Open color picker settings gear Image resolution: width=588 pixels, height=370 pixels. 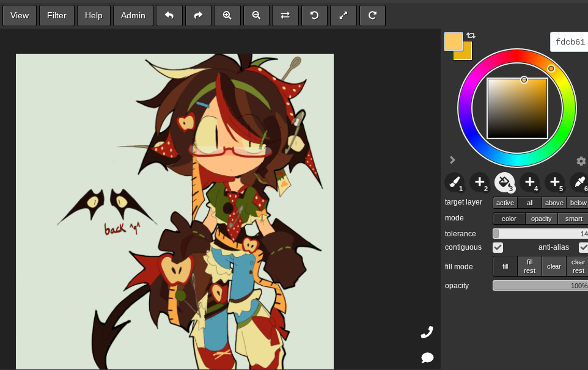pos(581,161)
